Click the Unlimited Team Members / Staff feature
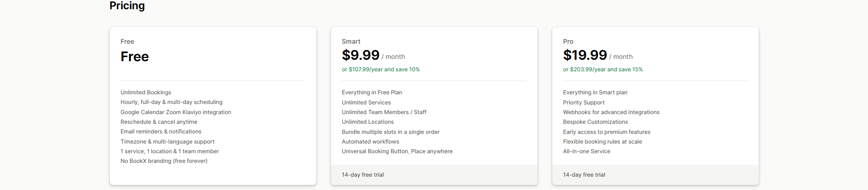Image resolution: width=868 pixels, height=190 pixels. point(384,112)
